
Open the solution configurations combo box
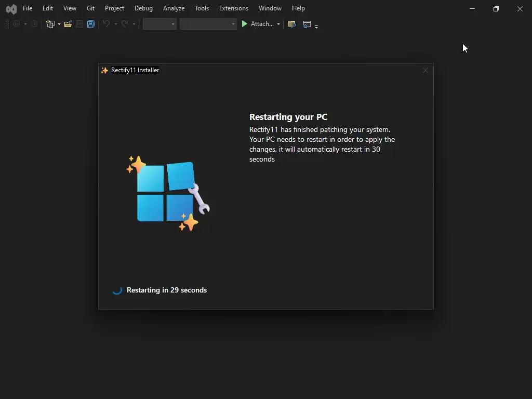[159, 24]
